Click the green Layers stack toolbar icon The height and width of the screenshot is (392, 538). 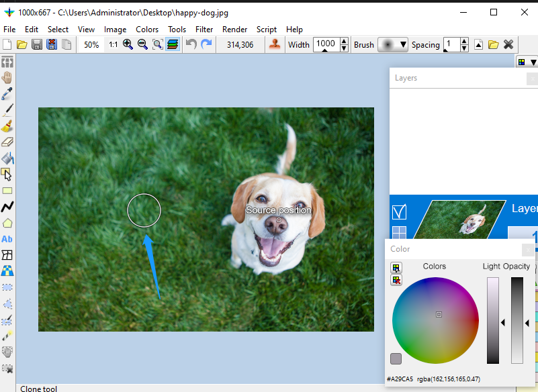coord(173,44)
